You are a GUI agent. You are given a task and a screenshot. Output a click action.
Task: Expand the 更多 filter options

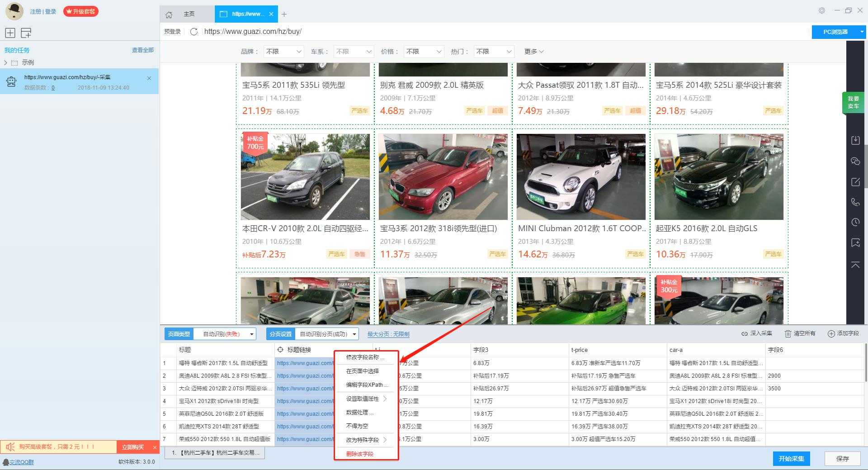click(x=534, y=52)
